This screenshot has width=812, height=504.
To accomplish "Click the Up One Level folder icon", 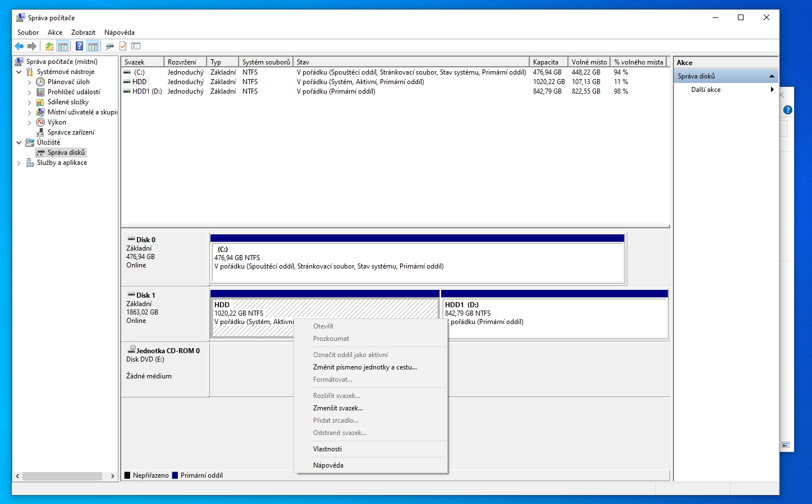I will (49, 47).
